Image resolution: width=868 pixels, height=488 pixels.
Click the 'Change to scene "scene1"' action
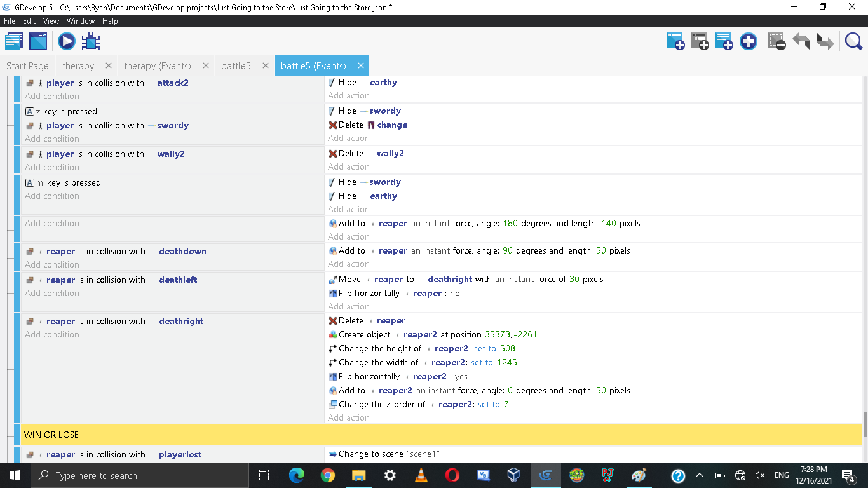click(x=384, y=454)
